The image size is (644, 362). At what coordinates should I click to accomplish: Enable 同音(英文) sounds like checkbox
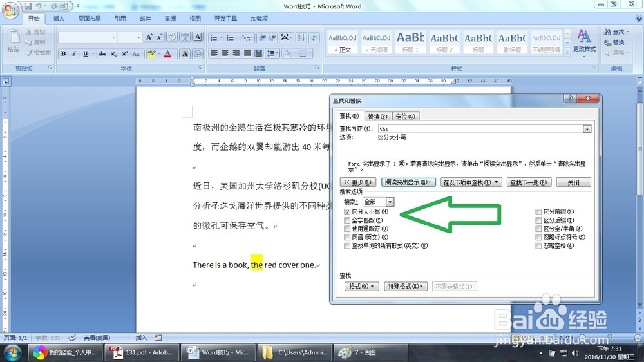[348, 238]
